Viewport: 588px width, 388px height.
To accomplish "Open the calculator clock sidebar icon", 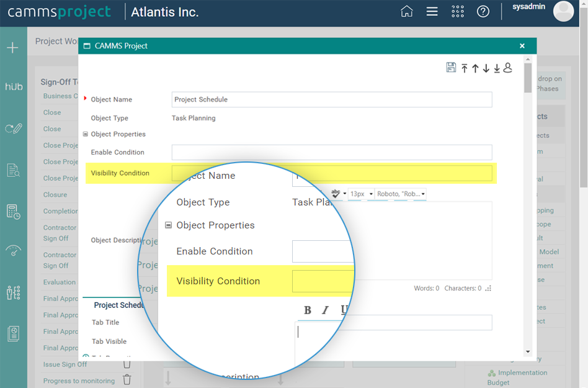I will [x=14, y=212].
